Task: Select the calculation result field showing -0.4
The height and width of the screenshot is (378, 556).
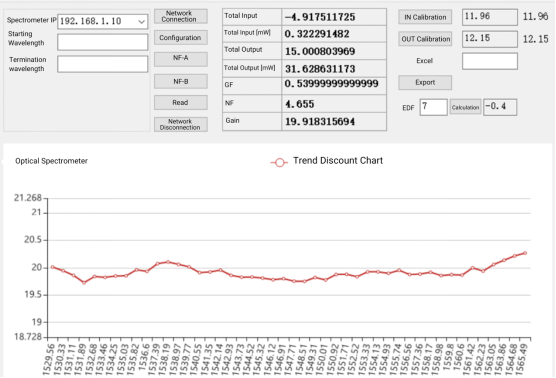Action: click(x=500, y=107)
